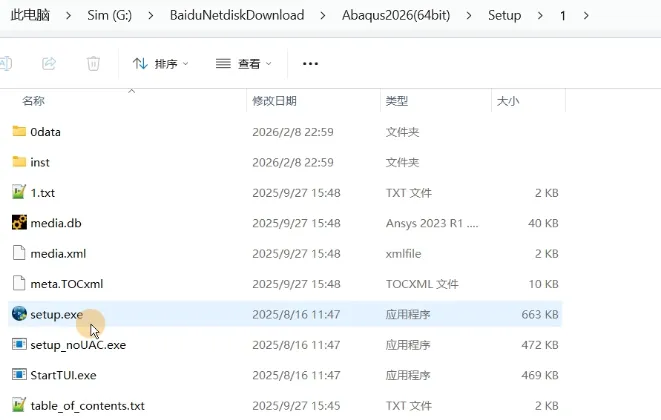
Task: Click the TOCXML 文件 type cell
Action: point(422,284)
